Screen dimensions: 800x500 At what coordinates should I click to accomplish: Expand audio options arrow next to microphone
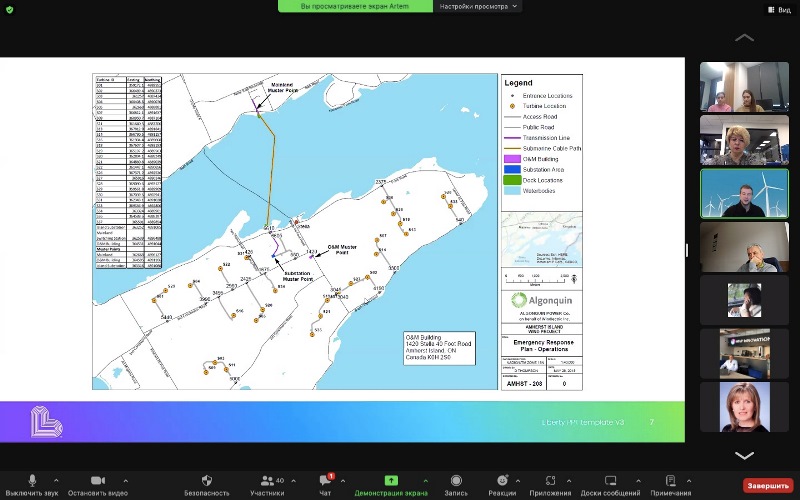coord(55,480)
